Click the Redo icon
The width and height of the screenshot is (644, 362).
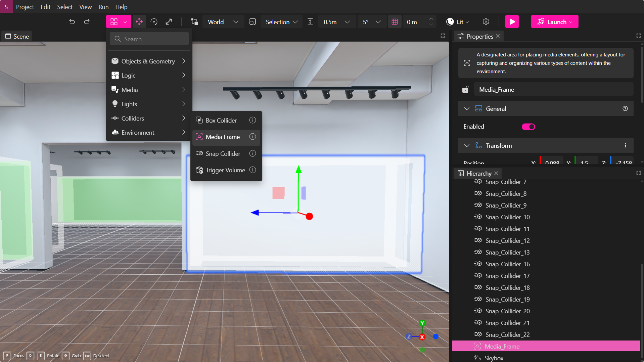point(87,21)
